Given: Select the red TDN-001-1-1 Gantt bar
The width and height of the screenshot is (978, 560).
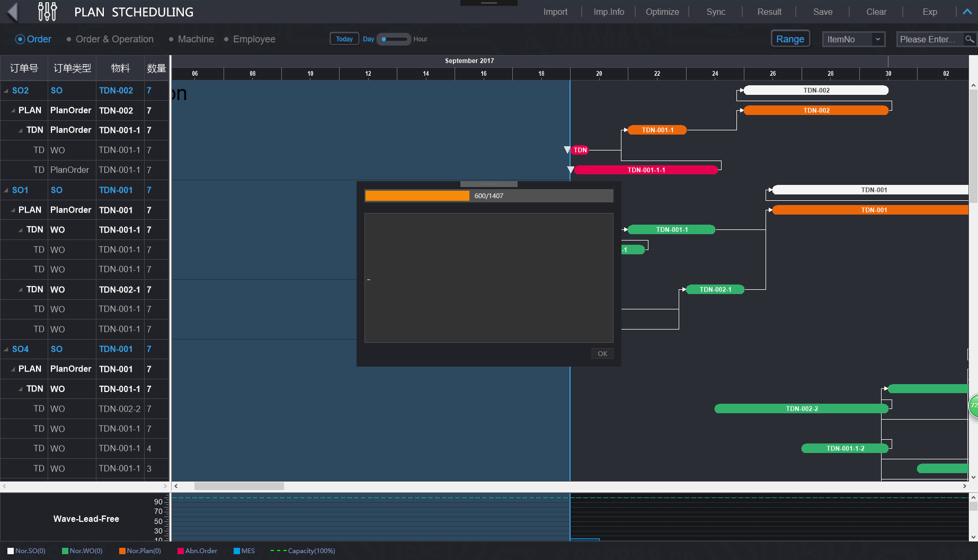Looking at the screenshot, I should 646,170.
